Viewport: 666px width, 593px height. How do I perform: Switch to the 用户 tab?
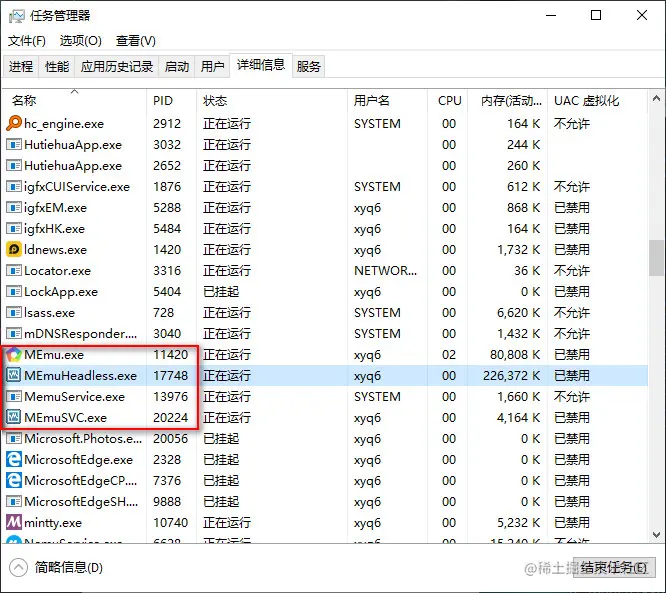click(x=212, y=67)
